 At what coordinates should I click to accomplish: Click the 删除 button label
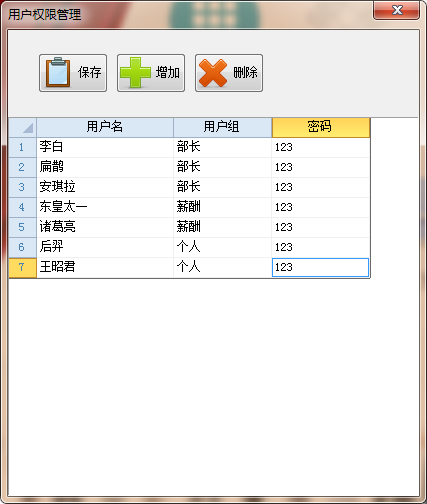click(245, 72)
